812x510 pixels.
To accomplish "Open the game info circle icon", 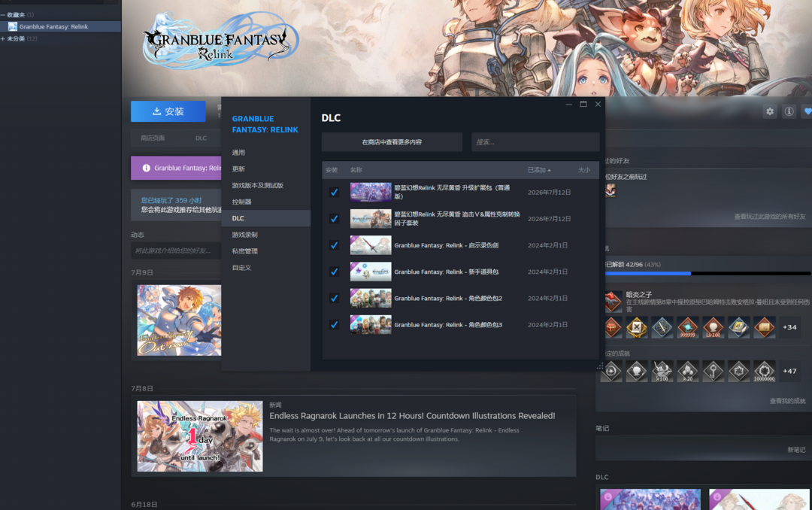I will click(x=789, y=111).
